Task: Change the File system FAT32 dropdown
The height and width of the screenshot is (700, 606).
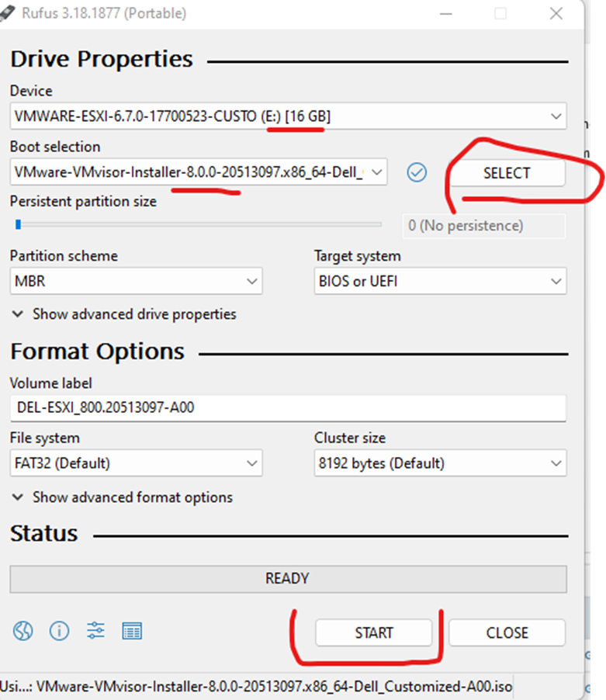Action: 136,463
